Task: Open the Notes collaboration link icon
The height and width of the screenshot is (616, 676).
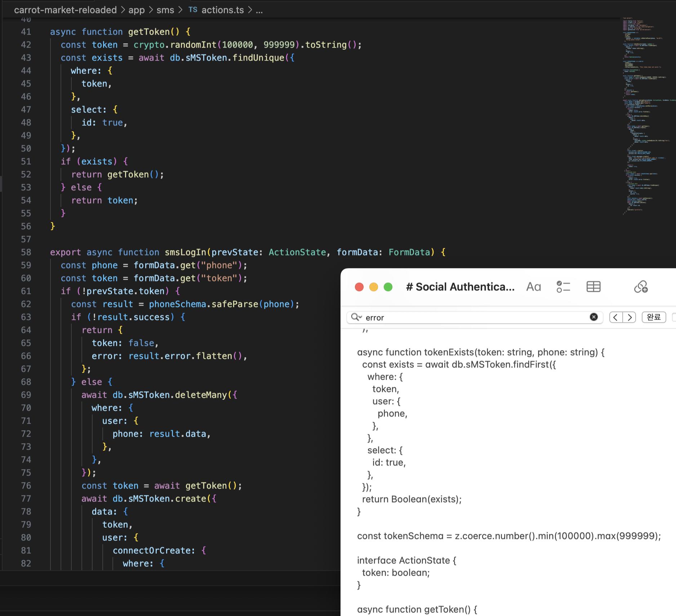Action: point(641,287)
